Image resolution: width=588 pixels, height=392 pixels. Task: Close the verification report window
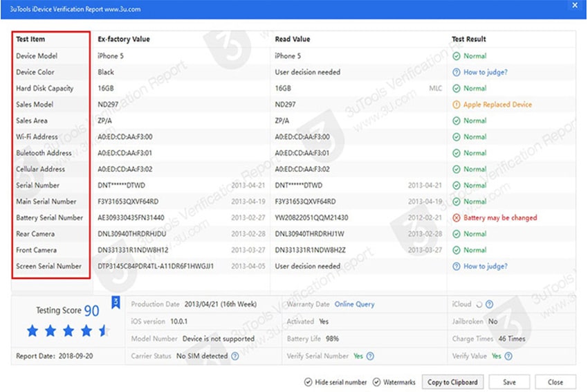(x=574, y=6)
